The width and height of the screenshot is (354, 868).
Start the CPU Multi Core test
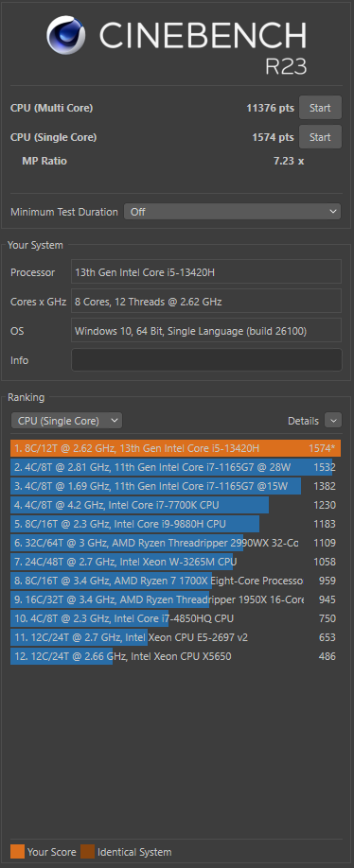click(320, 108)
